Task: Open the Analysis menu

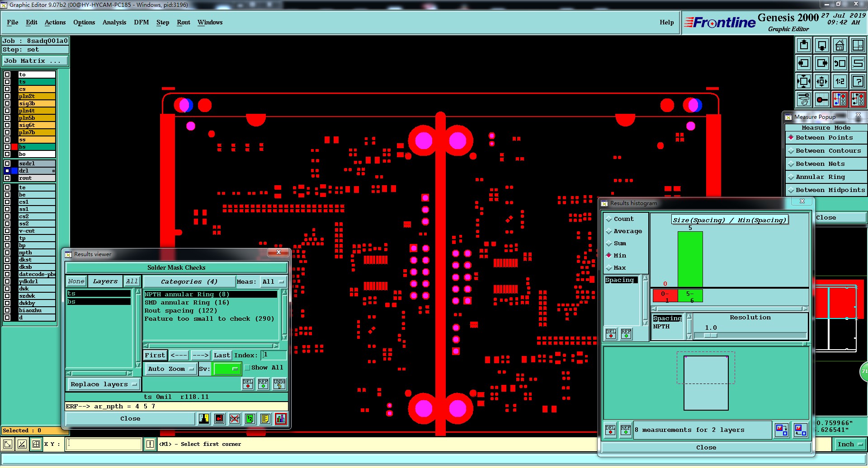Action: click(114, 22)
